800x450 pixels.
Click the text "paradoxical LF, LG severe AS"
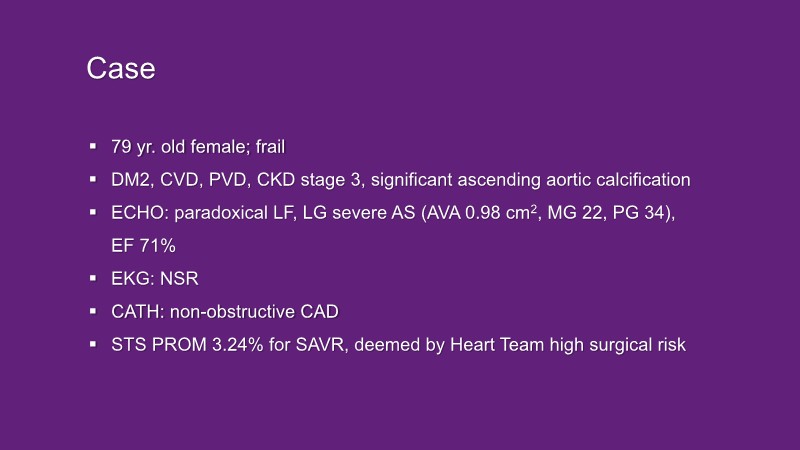click(x=278, y=214)
